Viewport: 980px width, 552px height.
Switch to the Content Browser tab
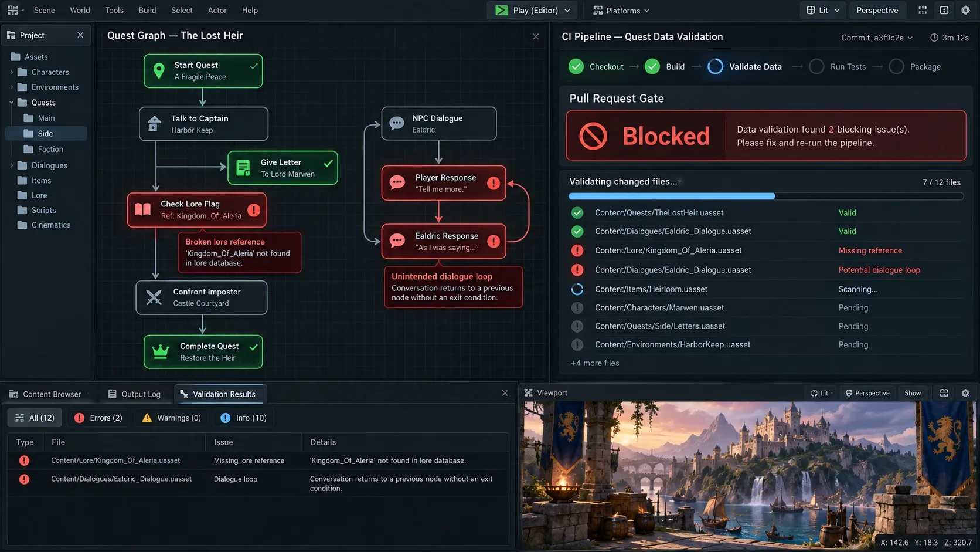click(45, 394)
